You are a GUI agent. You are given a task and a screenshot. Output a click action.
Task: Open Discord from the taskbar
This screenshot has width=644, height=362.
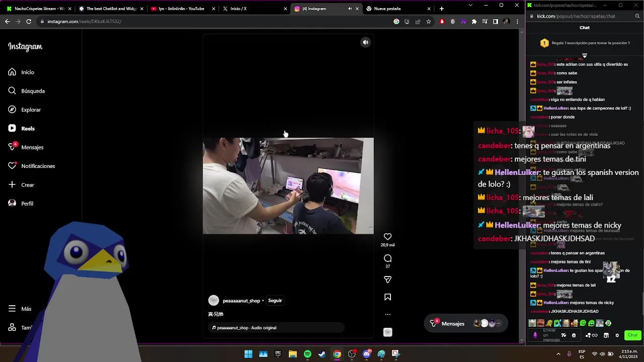tap(367, 354)
